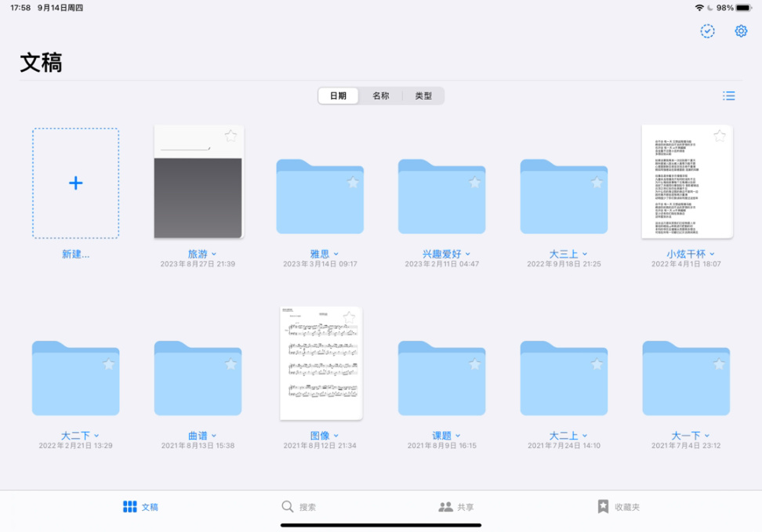
Task: Open the 大三上 folder icon
Action: click(564, 197)
